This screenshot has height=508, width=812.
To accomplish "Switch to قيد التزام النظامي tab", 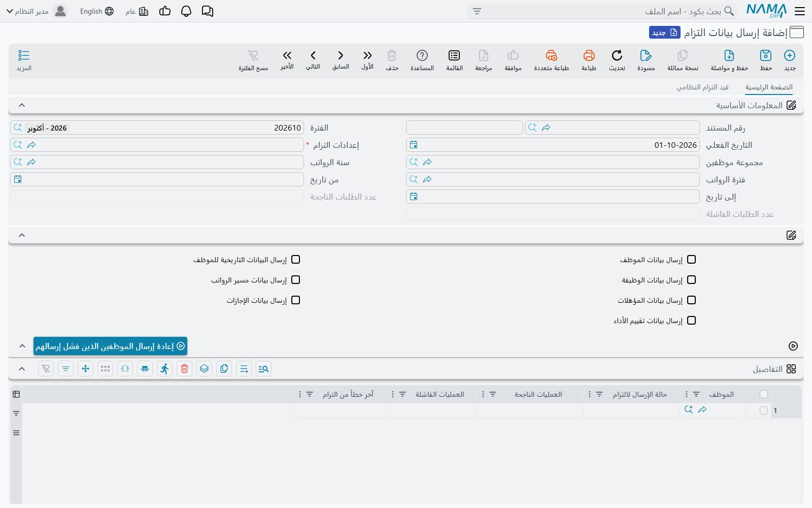I will 702,87.
